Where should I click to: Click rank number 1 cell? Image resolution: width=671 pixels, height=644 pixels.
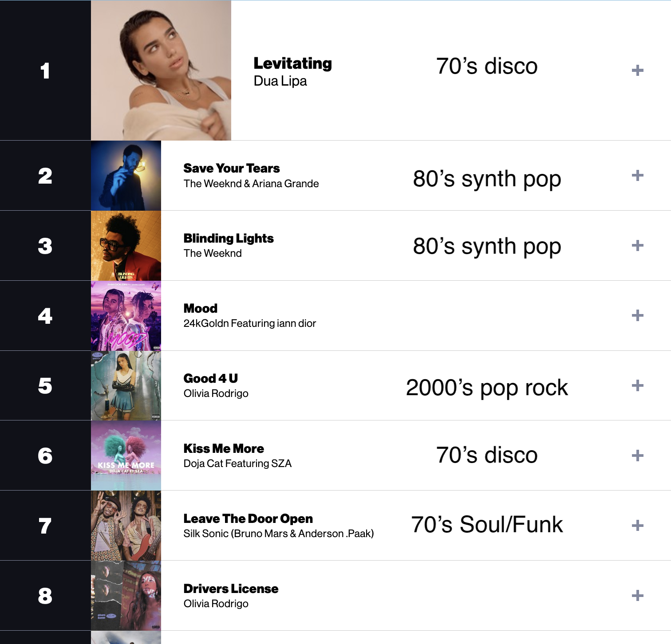[45, 71]
